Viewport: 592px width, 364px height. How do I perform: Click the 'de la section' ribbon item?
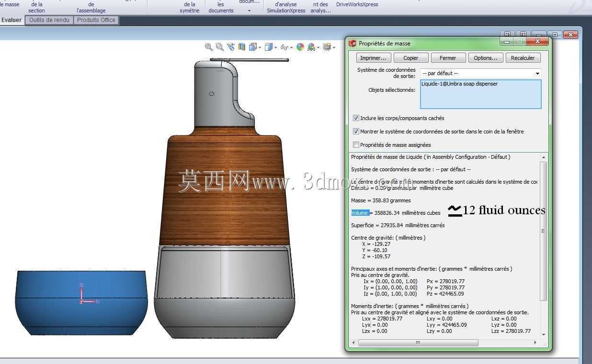(36, 8)
